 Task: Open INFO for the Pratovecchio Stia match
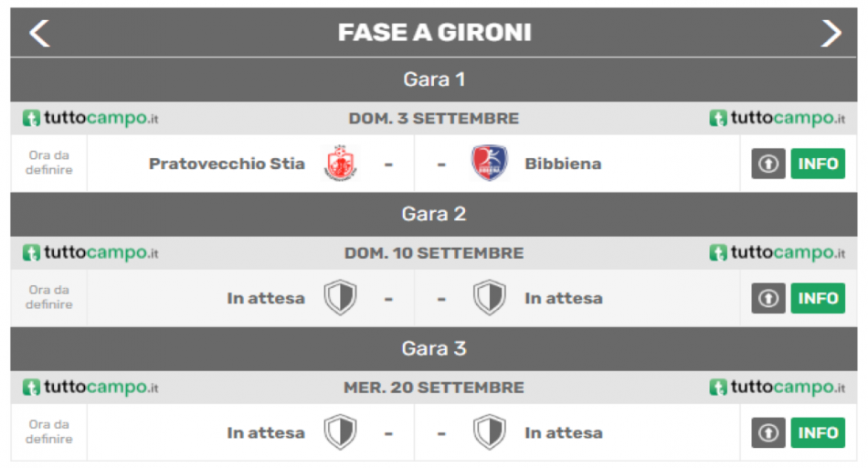pos(818,164)
